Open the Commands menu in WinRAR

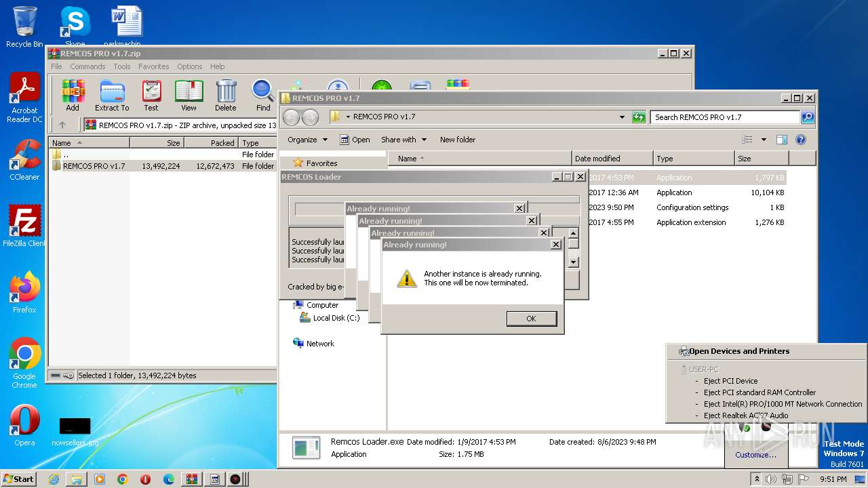[x=87, y=66]
